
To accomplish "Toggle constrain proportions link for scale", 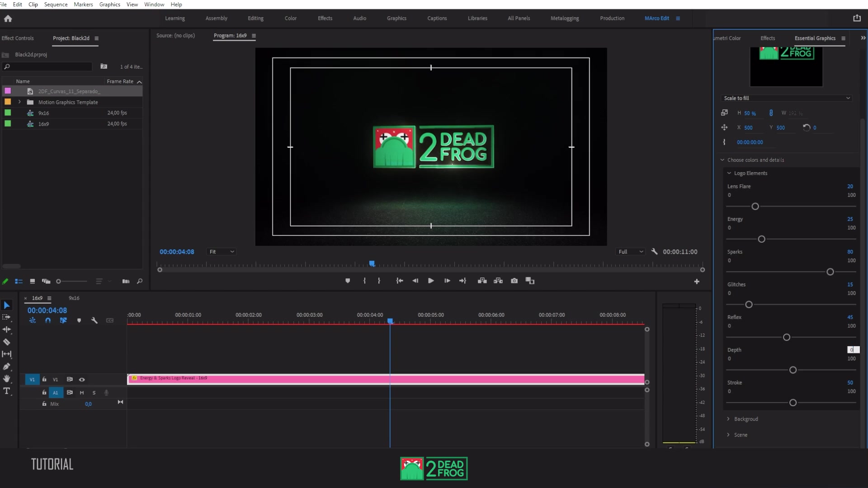I will (x=771, y=113).
